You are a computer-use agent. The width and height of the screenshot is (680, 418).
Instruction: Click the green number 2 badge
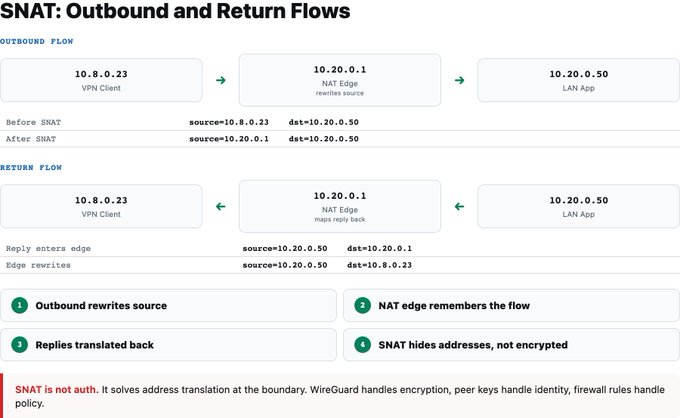coord(363,305)
